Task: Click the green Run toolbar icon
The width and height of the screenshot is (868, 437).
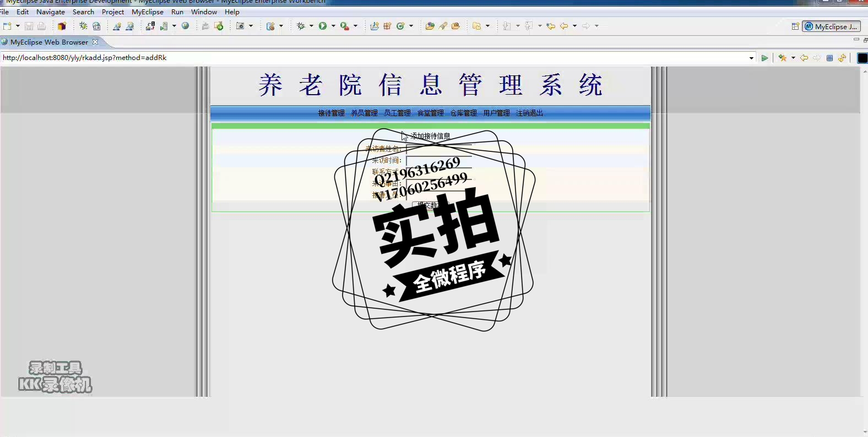Action: pos(323,26)
